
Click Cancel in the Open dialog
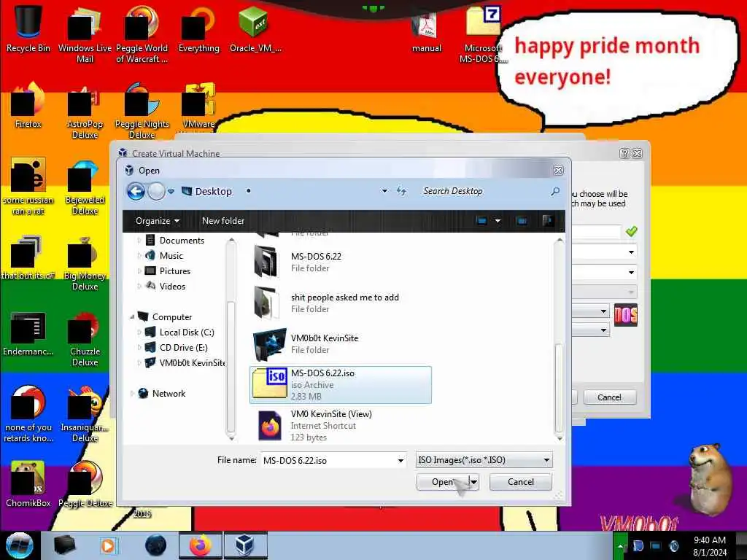(x=521, y=482)
